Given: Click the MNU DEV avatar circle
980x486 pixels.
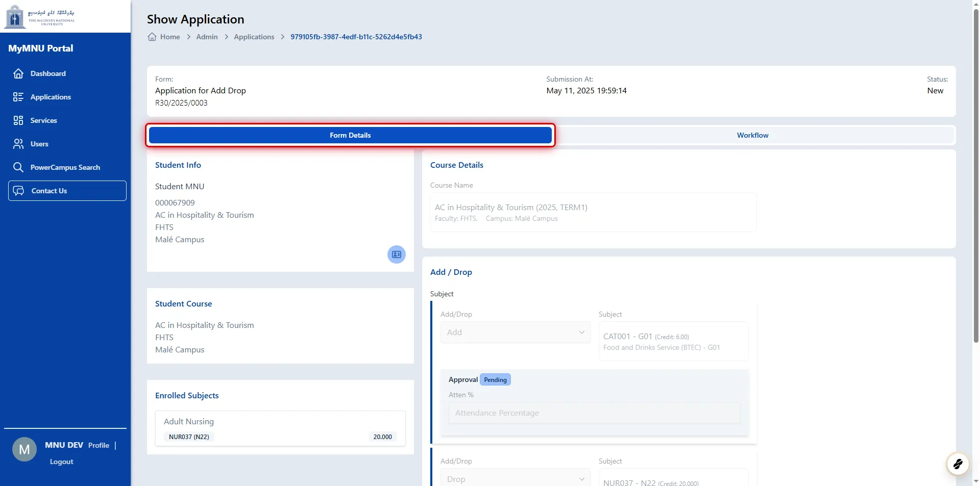Looking at the screenshot, I should [x=24, y=449].
